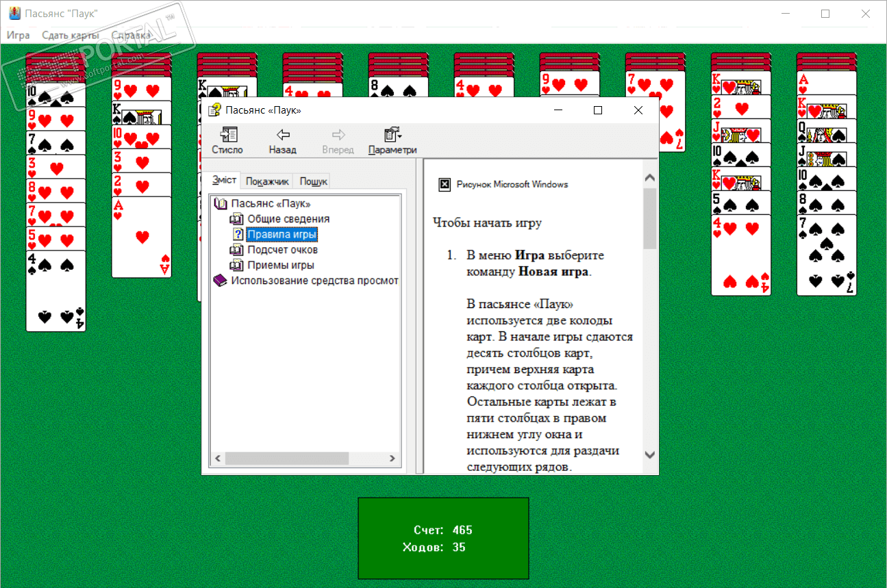Select seven of spades below the eight of spades

click(x=827, y=255)
